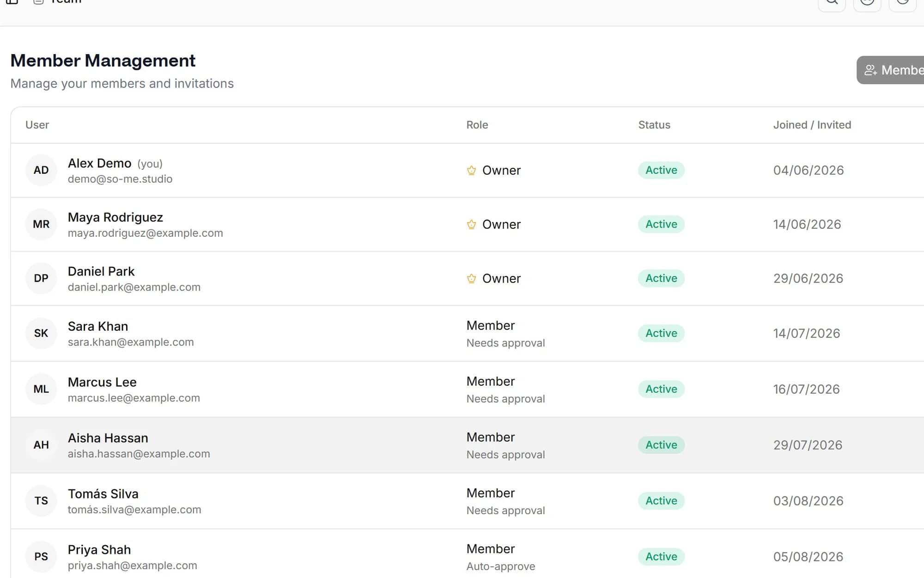Click the Role column header
This screenshot has width=924, height=578.
(477, 125)
